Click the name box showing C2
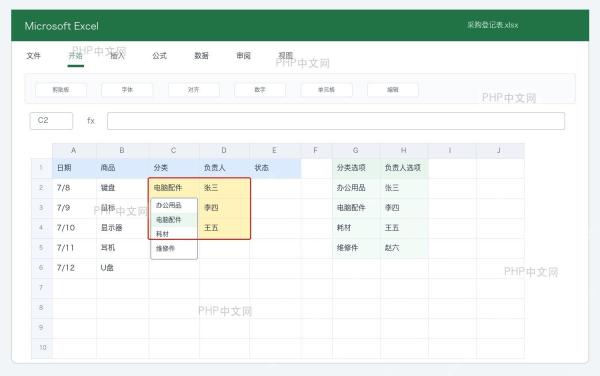Screen dimensions: 600x376 (51, 121)
